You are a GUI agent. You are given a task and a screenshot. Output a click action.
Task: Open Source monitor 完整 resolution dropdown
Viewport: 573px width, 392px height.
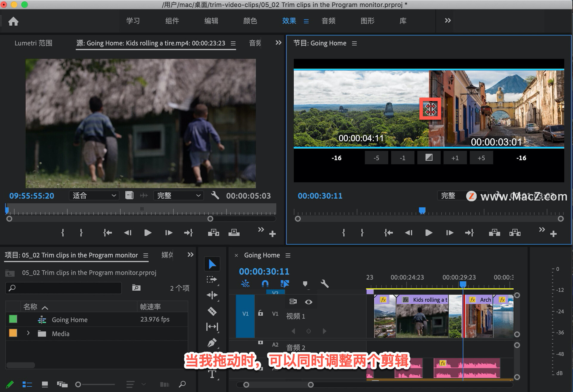pyautogui.click(x=178, y=196)
